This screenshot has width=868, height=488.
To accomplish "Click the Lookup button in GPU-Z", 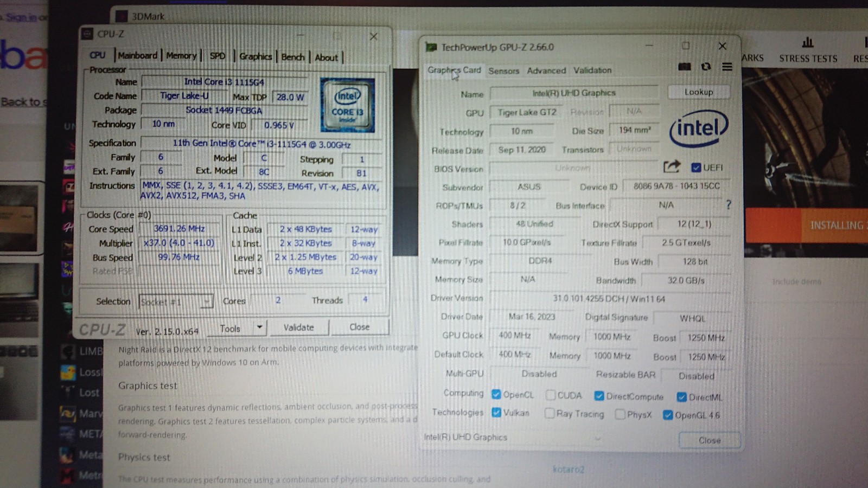I will tap(699, 92).
